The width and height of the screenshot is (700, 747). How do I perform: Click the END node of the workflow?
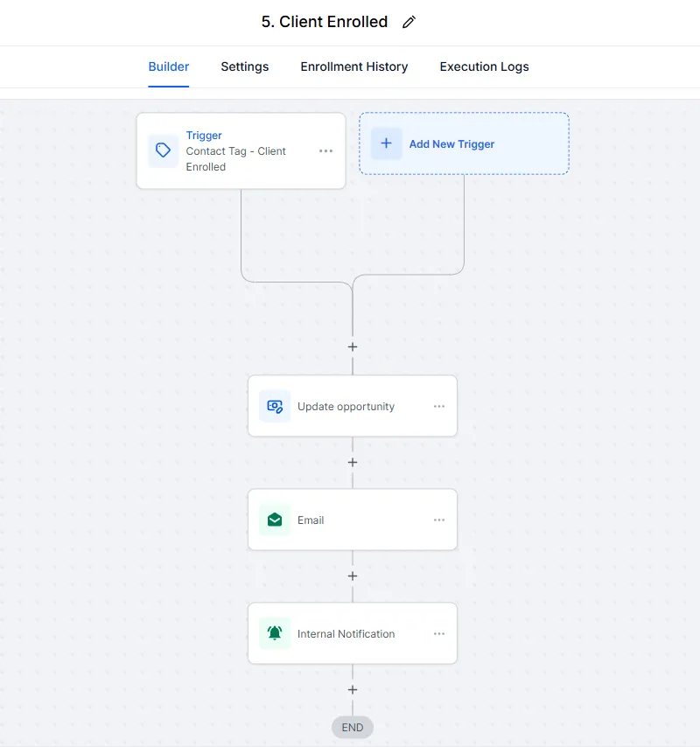click(353, 727)
